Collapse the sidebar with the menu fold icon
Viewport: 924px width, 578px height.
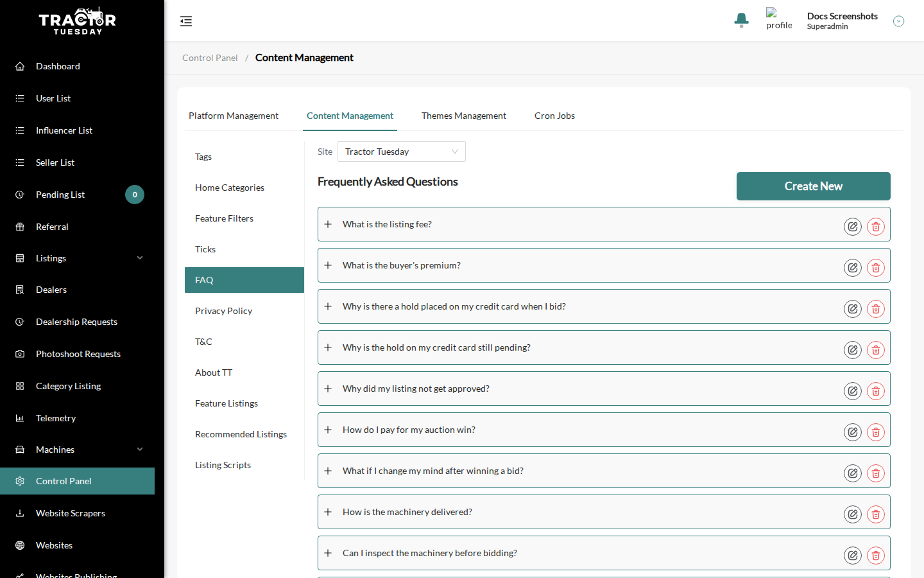point(186,21)
